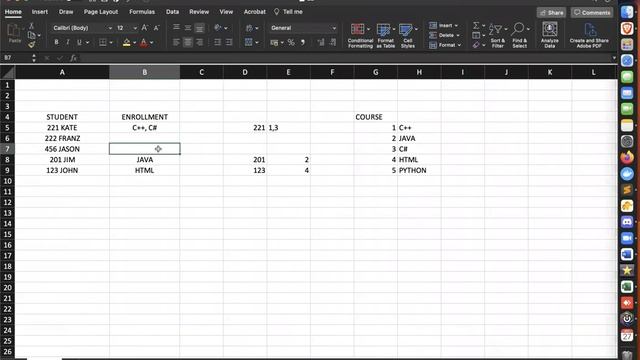Viewport: 640px width, 360px height.
Task: Apply red font color
Action: (144, 42)
